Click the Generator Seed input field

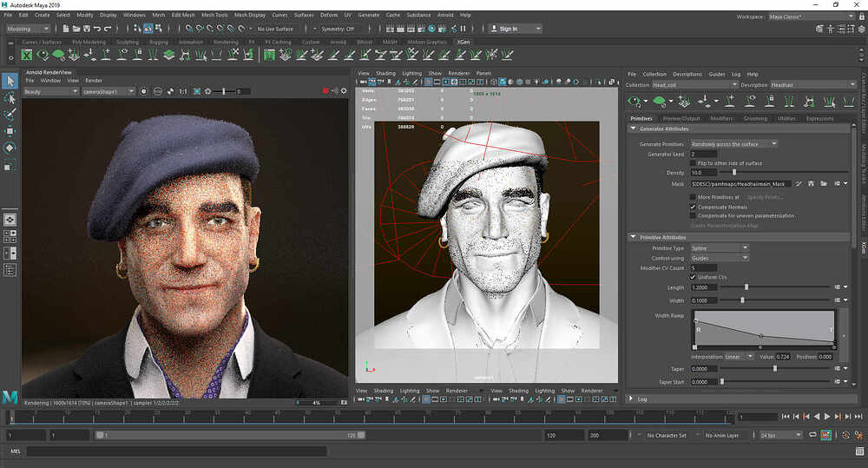(704, 154)
